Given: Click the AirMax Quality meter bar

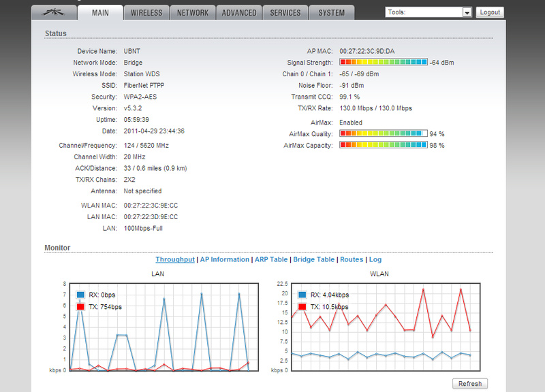Looking at the screenshot, I should [x=383, y=134].
